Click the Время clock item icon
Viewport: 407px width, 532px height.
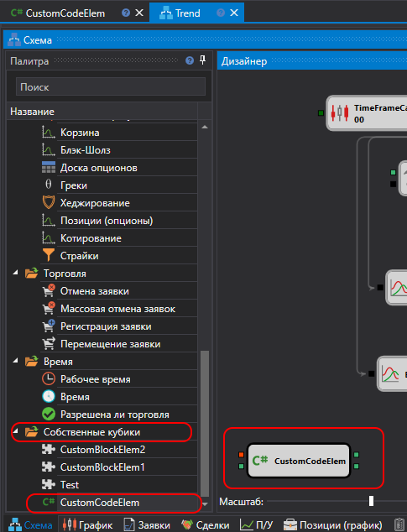[x=49, y=397]
